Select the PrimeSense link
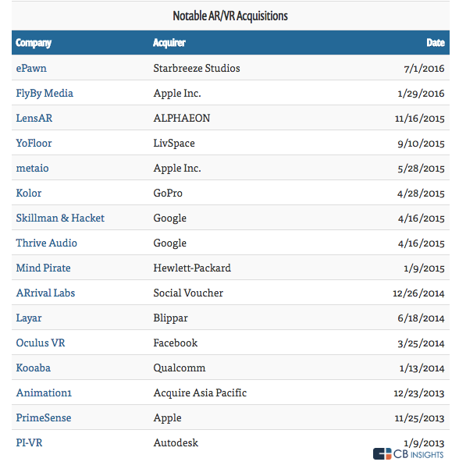The width and height of the screenshot is (459, 476). 44,417
